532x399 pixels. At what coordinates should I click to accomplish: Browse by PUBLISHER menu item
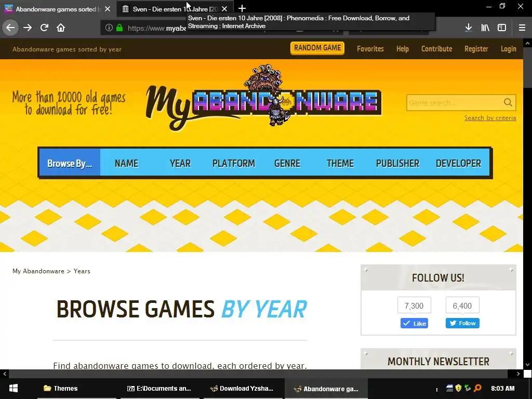click(x=397, y=163)
